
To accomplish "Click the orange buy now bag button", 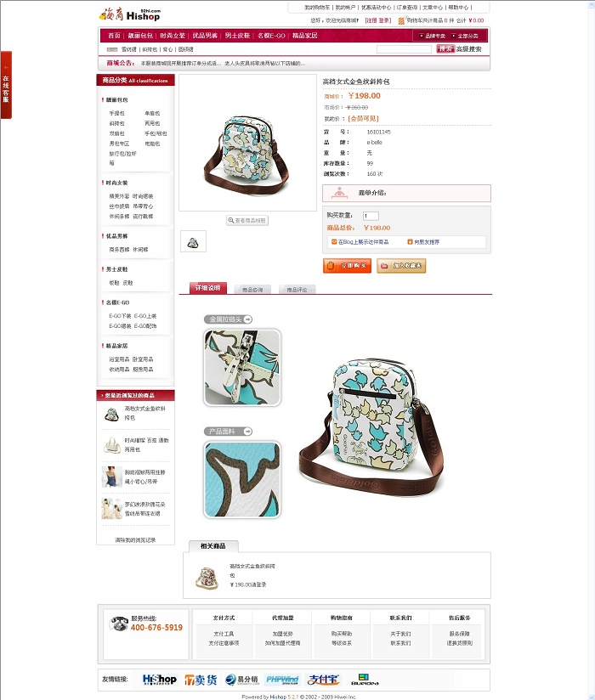I will 347,266.
